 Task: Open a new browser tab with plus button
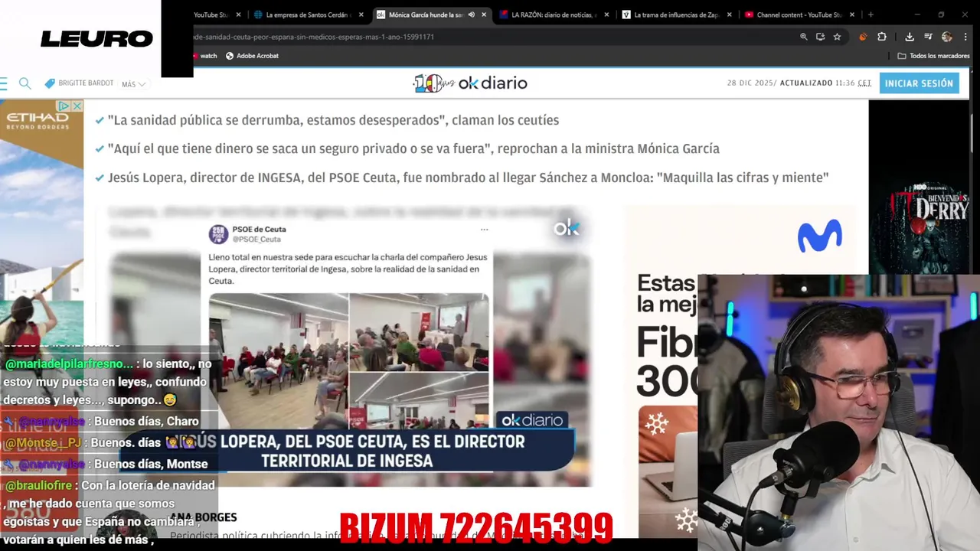point(871,15)
